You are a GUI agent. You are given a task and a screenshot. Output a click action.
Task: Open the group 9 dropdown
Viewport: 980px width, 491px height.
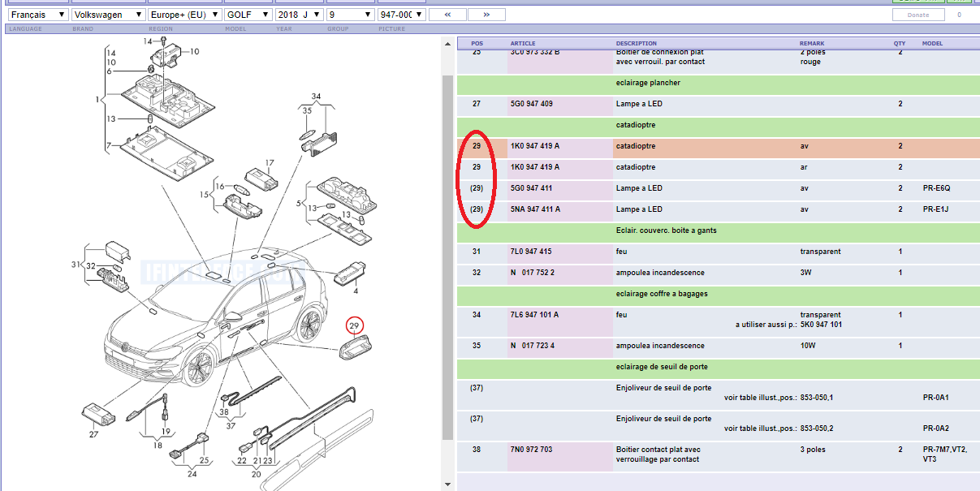[x=350, y=15]
